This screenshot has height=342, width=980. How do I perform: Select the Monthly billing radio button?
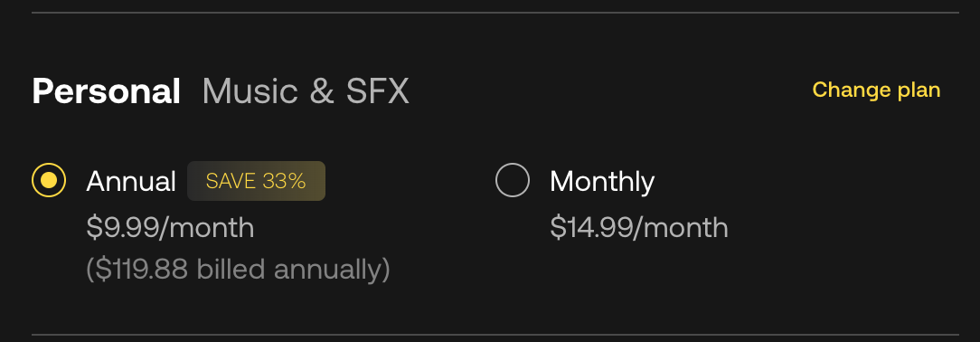(x=513, y=180)
